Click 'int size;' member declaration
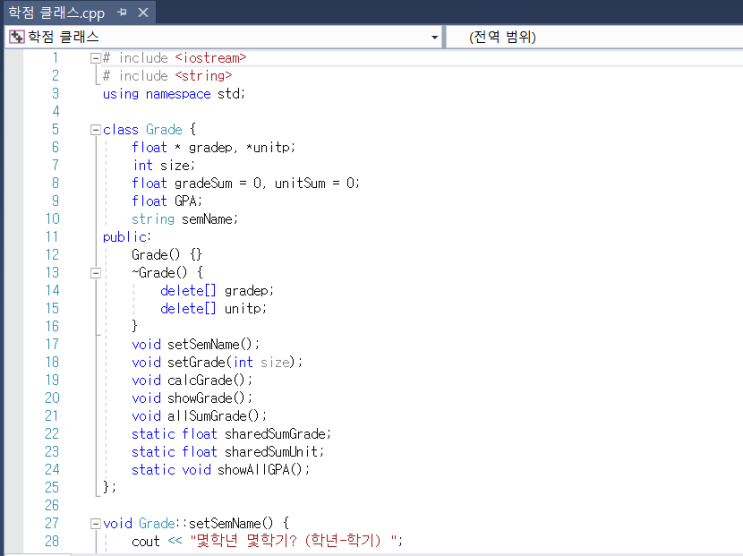743x556 pixels. [163, 165]
